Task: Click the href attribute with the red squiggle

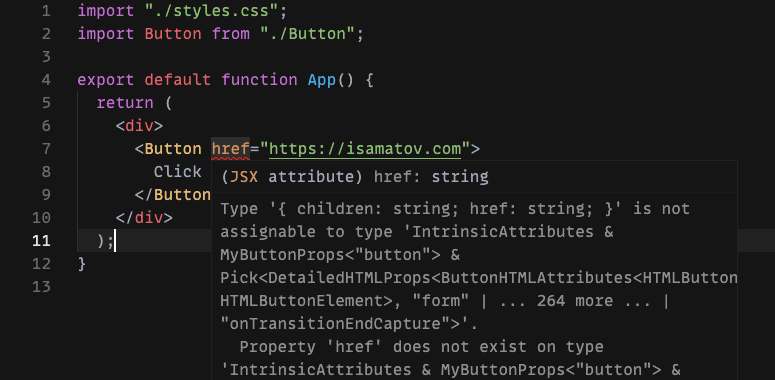Action: coord(230,149)
